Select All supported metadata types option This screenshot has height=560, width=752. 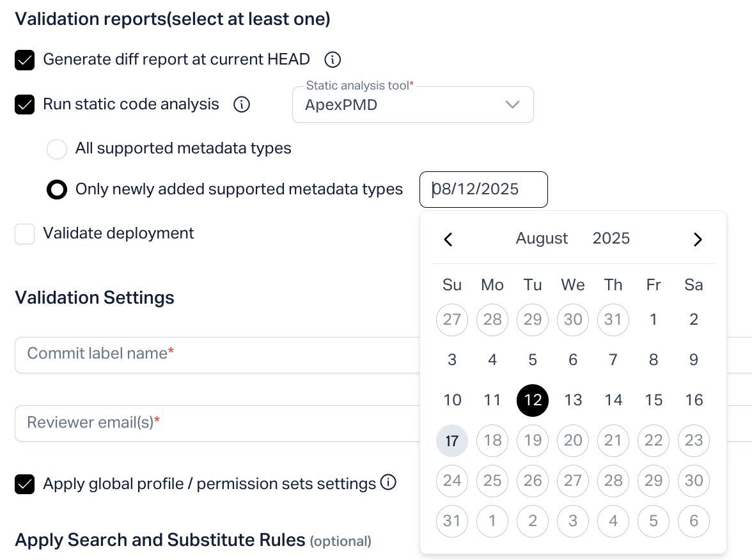point(57,149)
